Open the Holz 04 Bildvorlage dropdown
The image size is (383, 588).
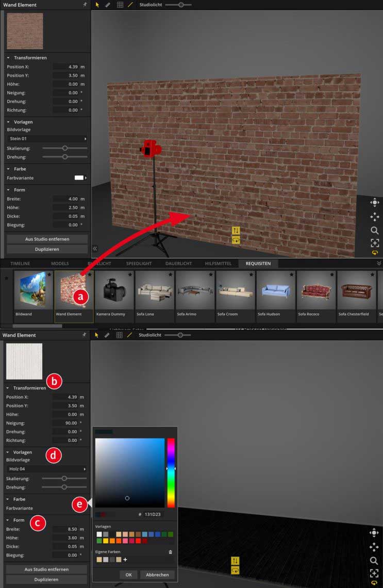tap(46, 469)
